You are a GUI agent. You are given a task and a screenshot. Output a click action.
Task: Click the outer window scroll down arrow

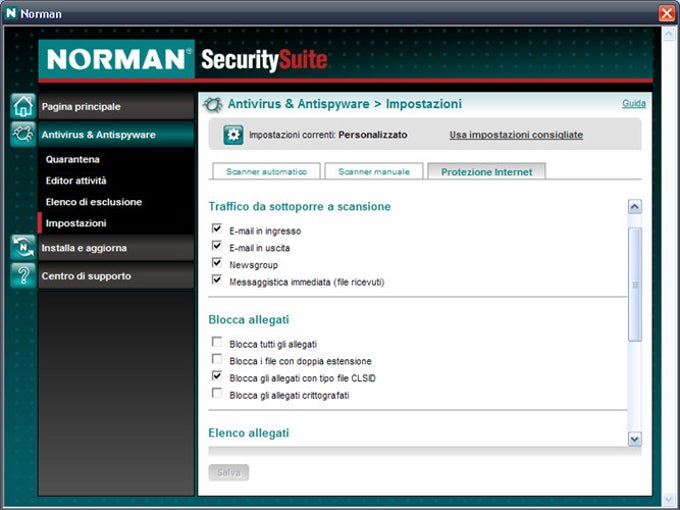click(668, 499)
